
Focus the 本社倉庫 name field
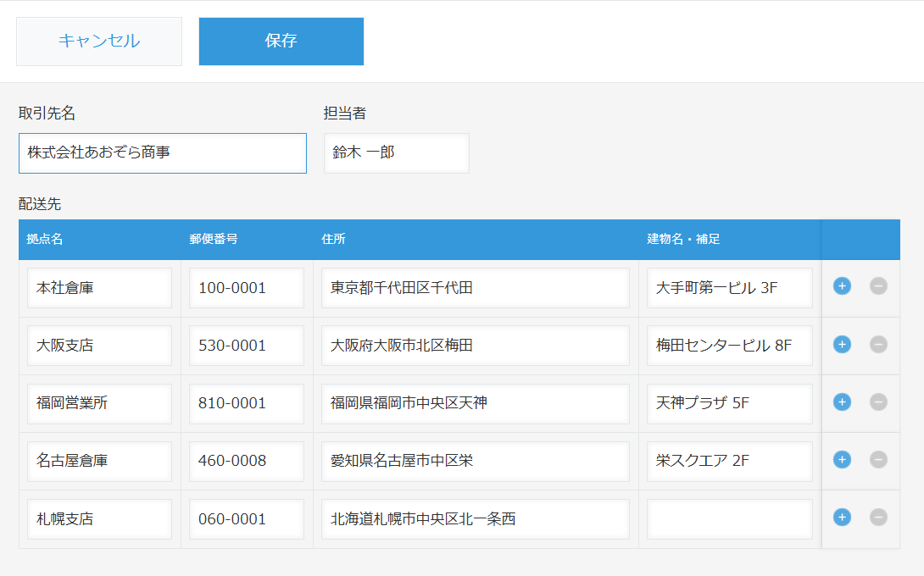click(x=99, y=288)
